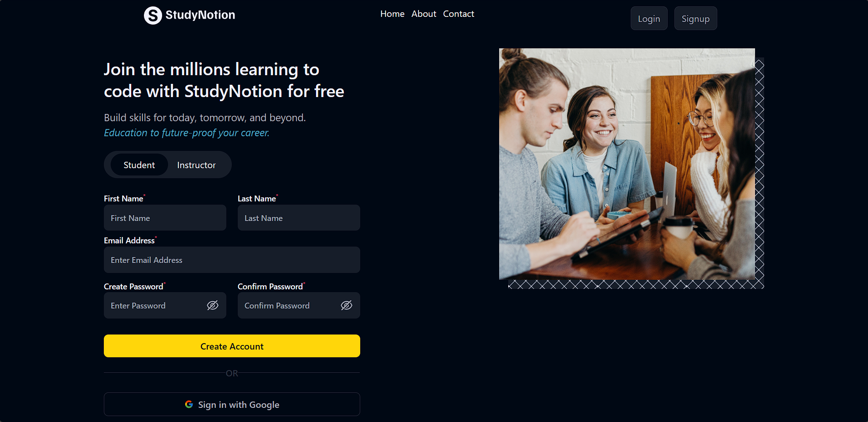Click the StudyNotion S logo icon
Screen dimensions: 868x422
coord(153,15)
